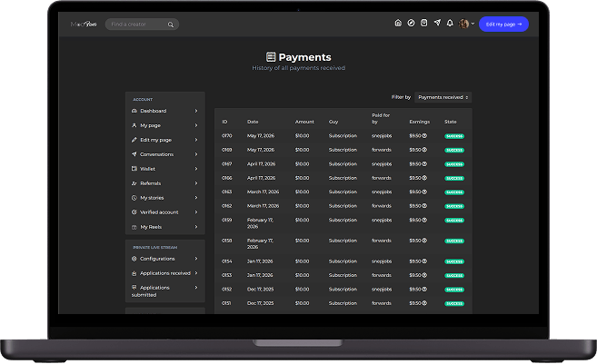
Task: Open Edit my page in the sidebar
Action: (164, 140)
